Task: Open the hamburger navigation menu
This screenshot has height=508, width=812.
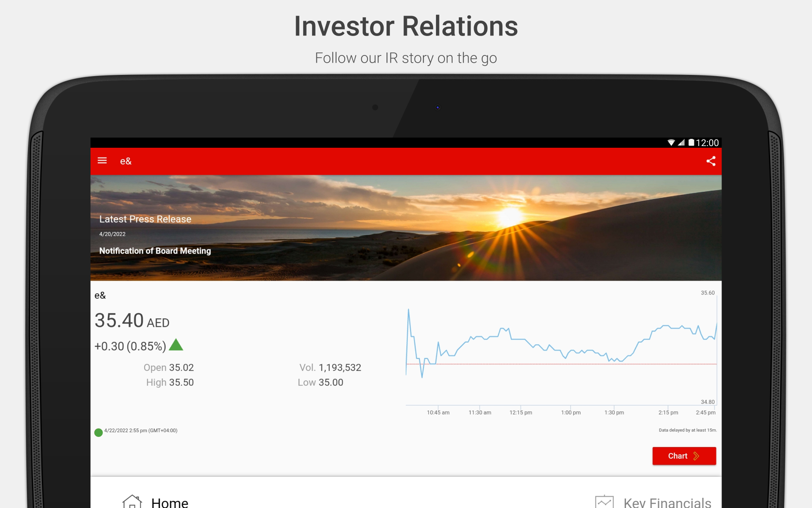Action: pyautogui.click(x=102, y=161)
